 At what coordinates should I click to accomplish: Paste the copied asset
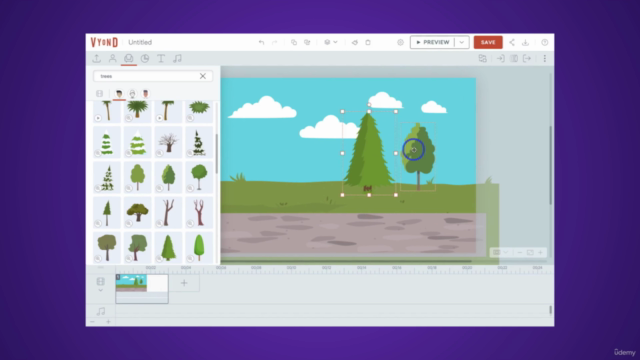(x=307, y=42)
